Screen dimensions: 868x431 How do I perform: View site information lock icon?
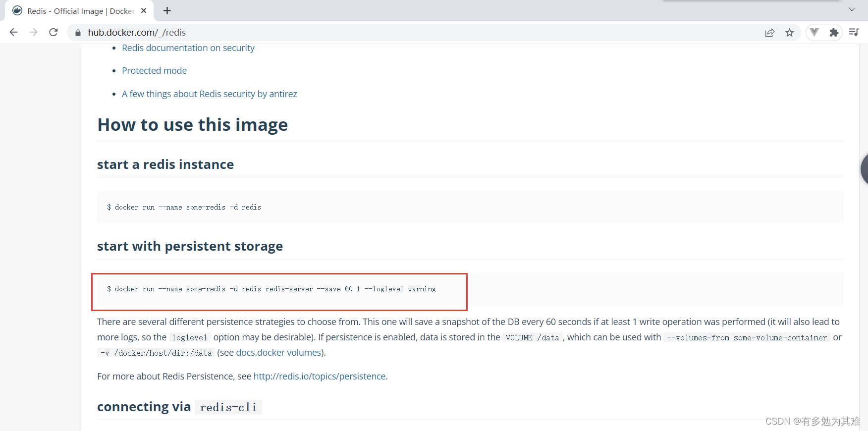point(78,33)
